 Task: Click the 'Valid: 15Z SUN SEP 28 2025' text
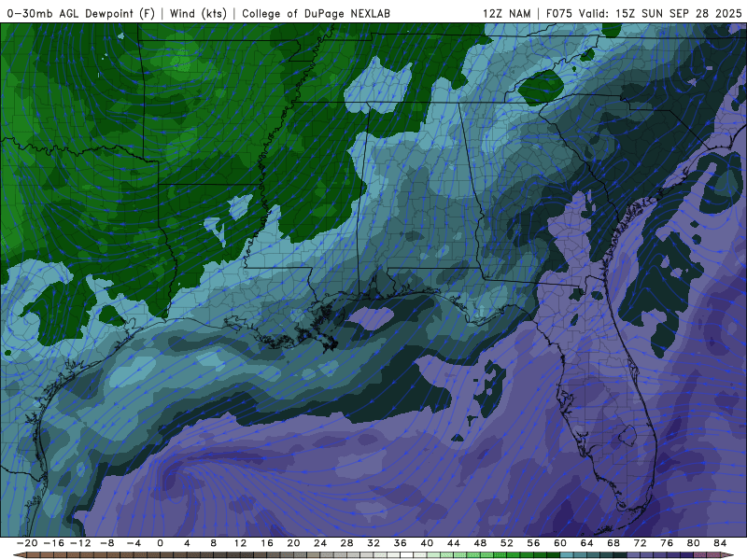tap(660, 14)
